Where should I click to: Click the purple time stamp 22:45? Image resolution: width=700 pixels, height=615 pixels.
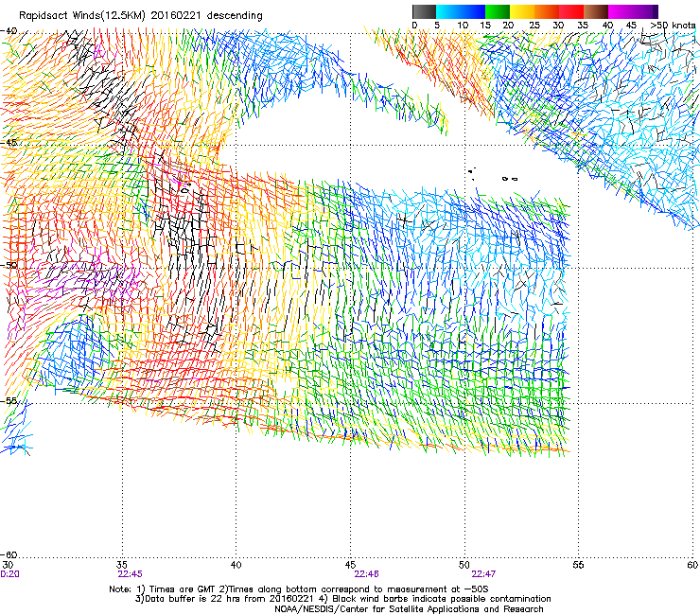point(130,574)
